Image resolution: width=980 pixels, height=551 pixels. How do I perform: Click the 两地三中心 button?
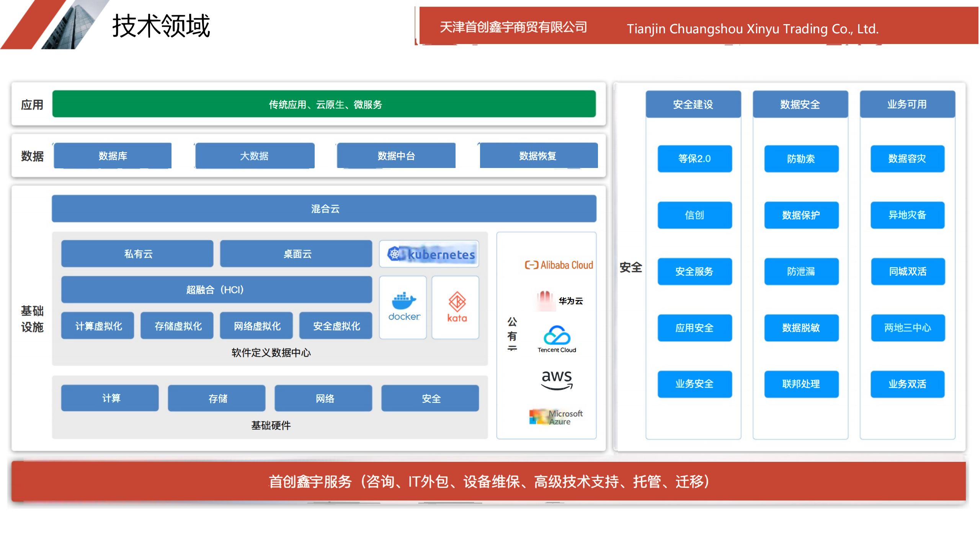(x=908, y=328)
